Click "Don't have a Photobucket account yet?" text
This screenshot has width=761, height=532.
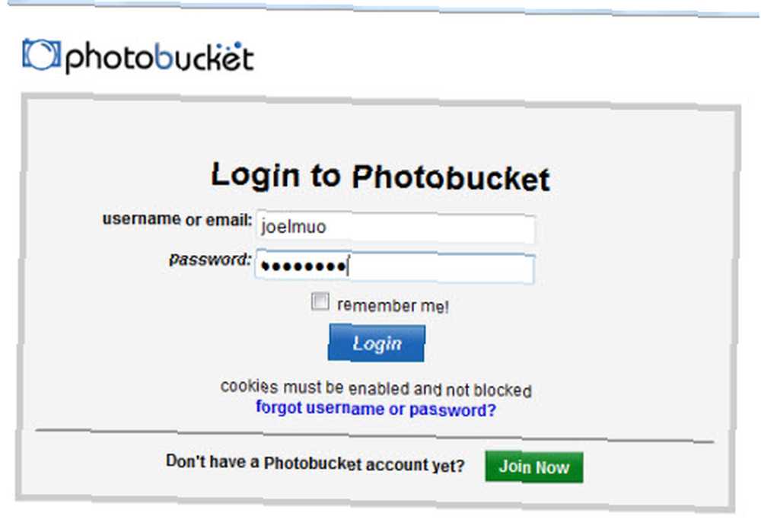coord(316,463)
